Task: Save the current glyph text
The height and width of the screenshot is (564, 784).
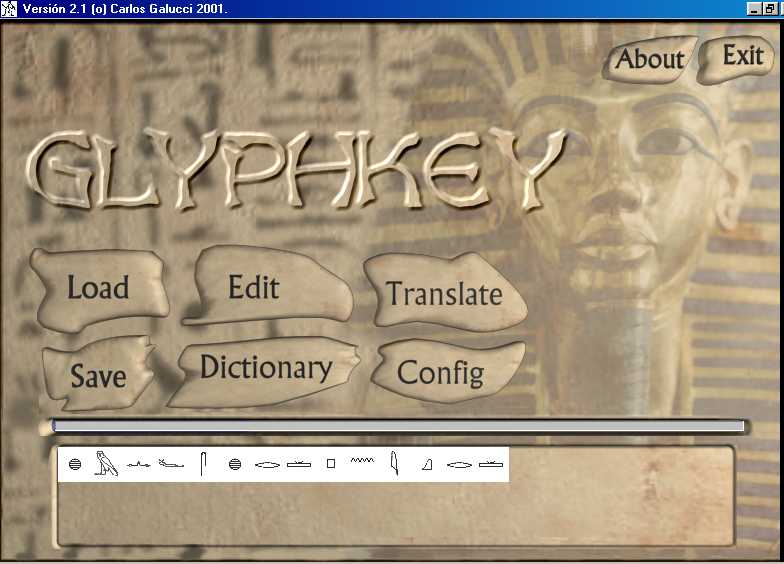Action: [98, 375]
